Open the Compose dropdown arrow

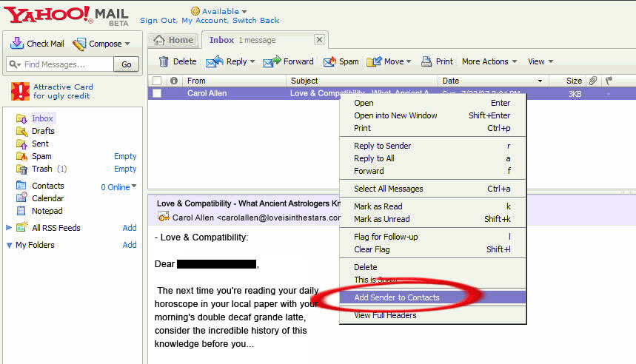(x=127, y=44)
